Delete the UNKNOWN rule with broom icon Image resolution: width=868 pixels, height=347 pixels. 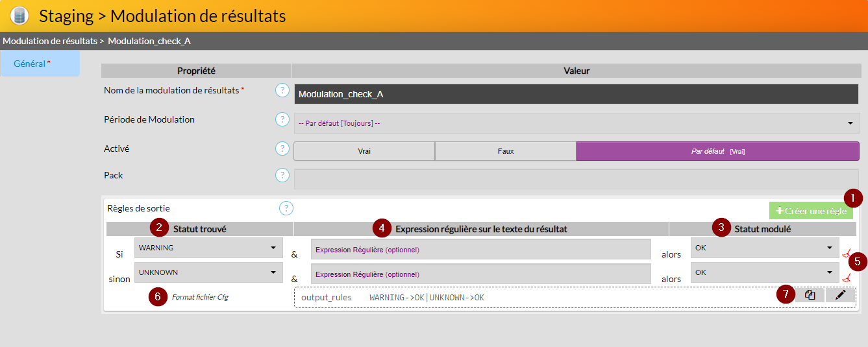[x=846, y=278]
